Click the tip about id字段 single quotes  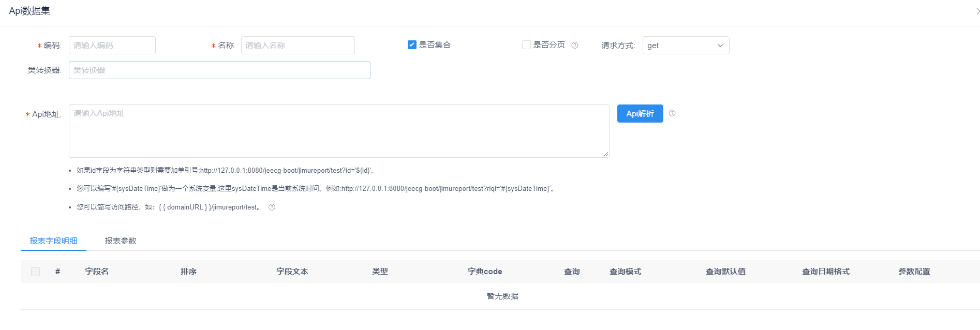point(226,170)
